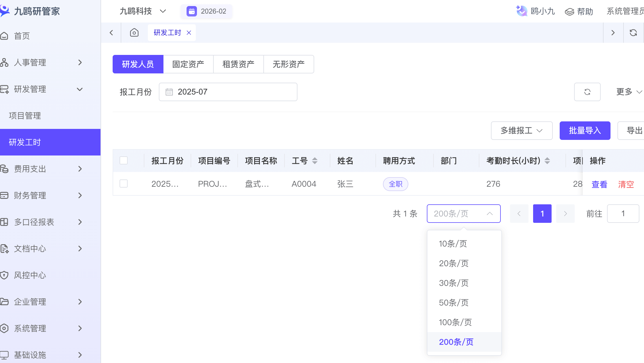Open the 鸥小九 assistant icon
Viewport: 644px width, 363px height.
coord(522,11)
